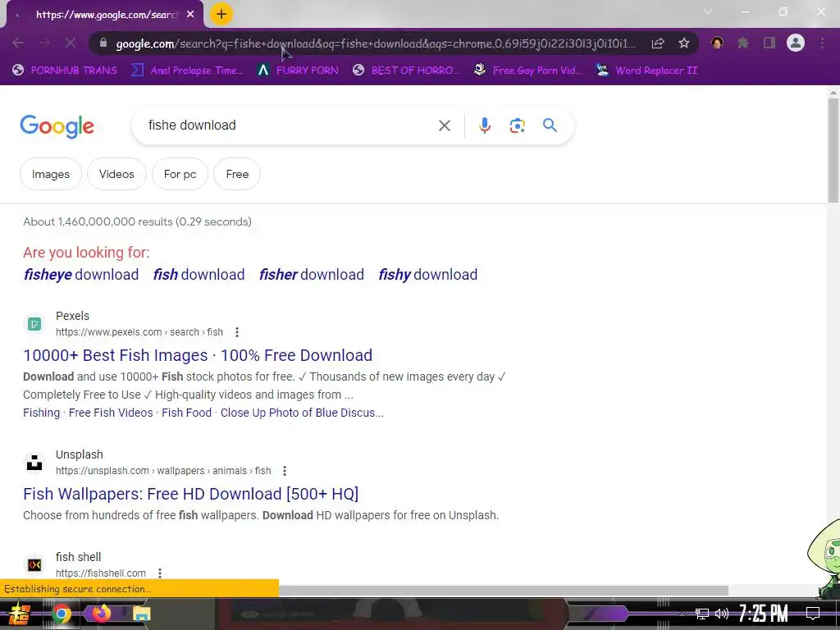The image size is (840, 630).
Task: Share this page from the address bar
Action: coord(658,43)
